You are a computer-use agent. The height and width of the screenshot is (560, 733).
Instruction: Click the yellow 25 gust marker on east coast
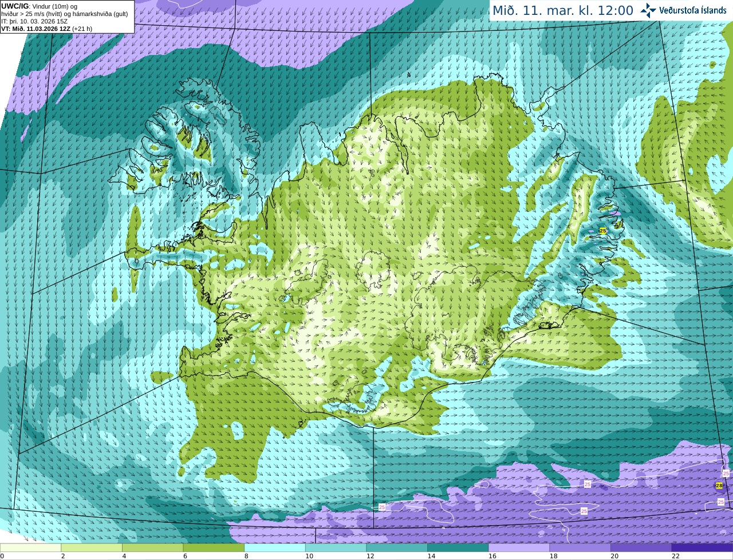(x=602, y=230)
